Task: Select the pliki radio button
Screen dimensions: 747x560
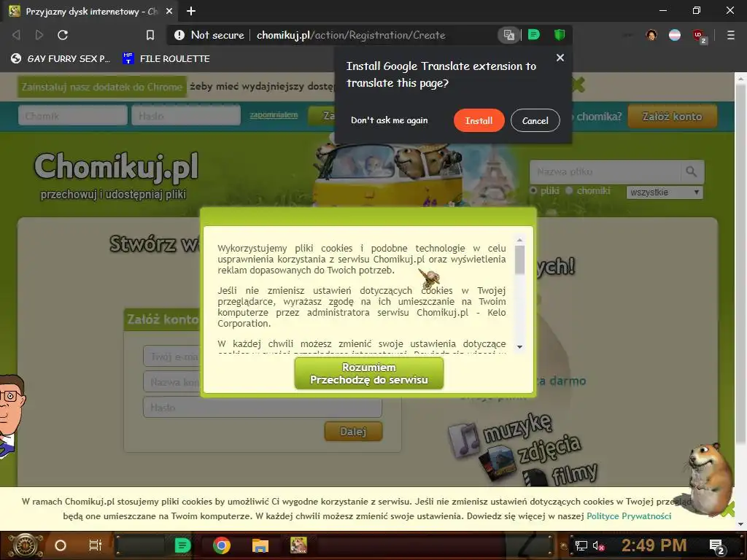Action: click(533, 190)
